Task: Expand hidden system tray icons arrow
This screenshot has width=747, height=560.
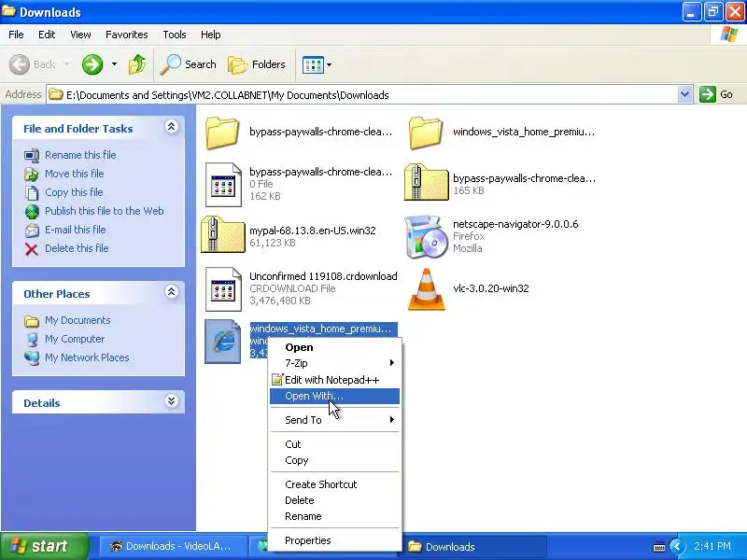Action: (678, 547)
